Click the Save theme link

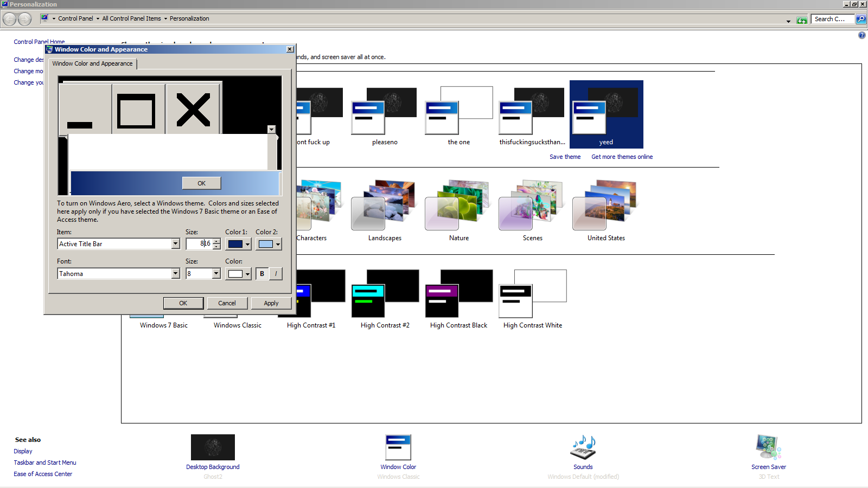click(565, 157)
